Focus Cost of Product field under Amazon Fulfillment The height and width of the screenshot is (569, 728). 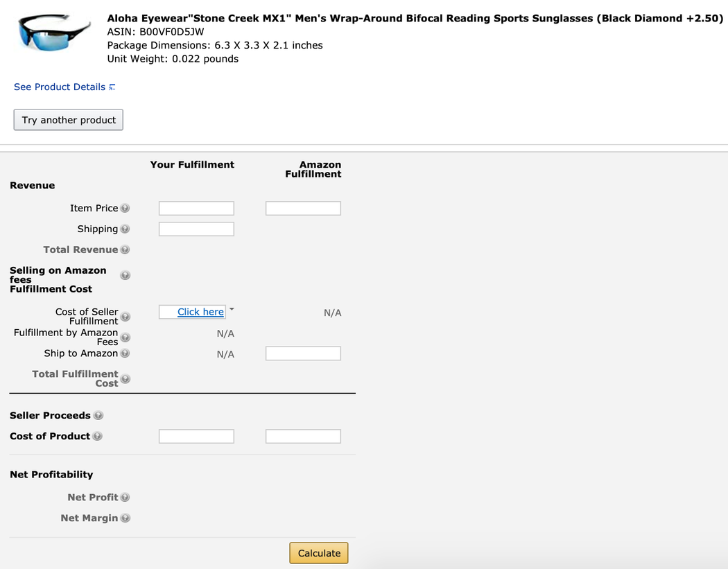[303, 436]
